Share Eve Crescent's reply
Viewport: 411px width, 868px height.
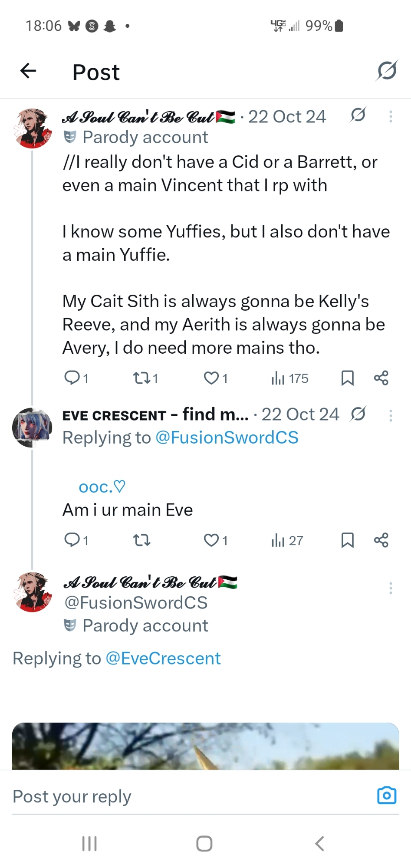click(x=381, y=540)
